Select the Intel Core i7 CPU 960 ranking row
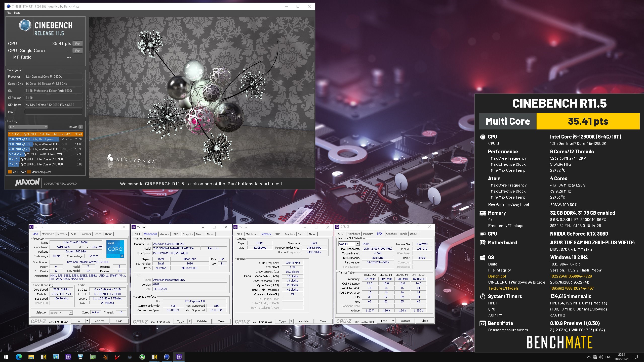 [x=46, y=159]
